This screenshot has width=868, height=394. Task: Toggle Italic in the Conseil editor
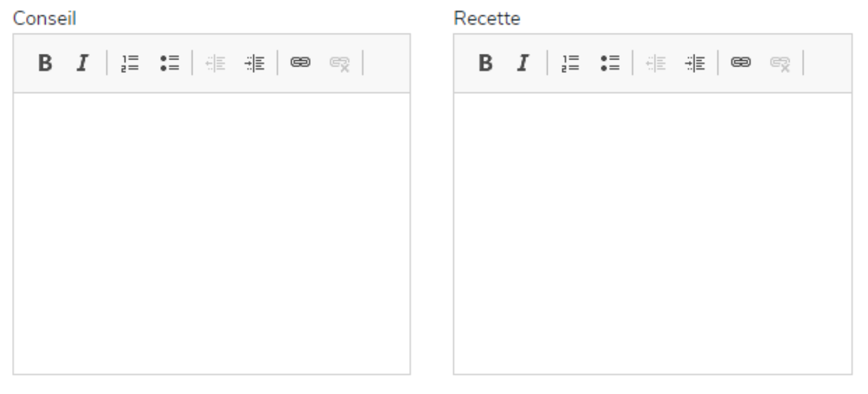82,63
